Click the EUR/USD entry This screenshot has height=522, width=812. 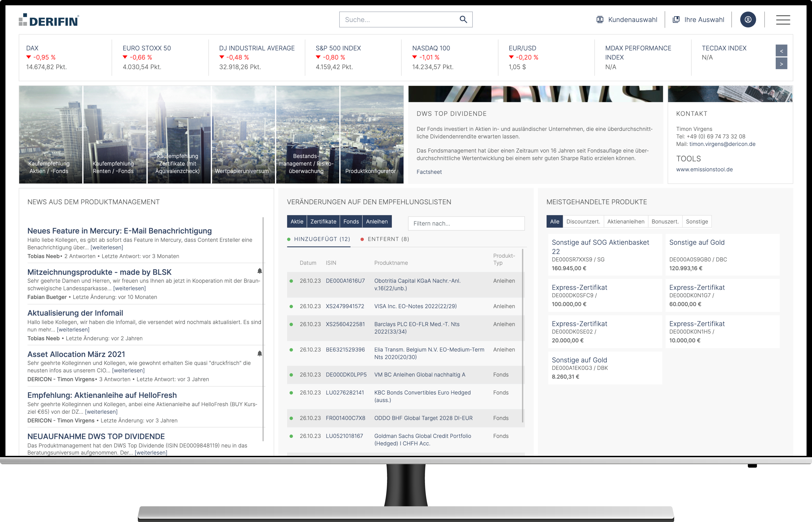pos(546,57)
